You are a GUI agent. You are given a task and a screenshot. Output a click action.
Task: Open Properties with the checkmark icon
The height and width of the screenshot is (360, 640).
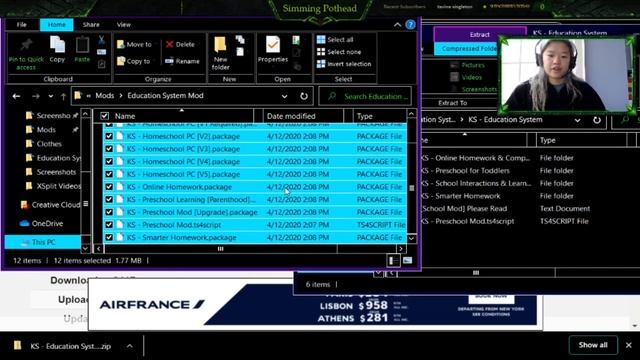point(273,44)
